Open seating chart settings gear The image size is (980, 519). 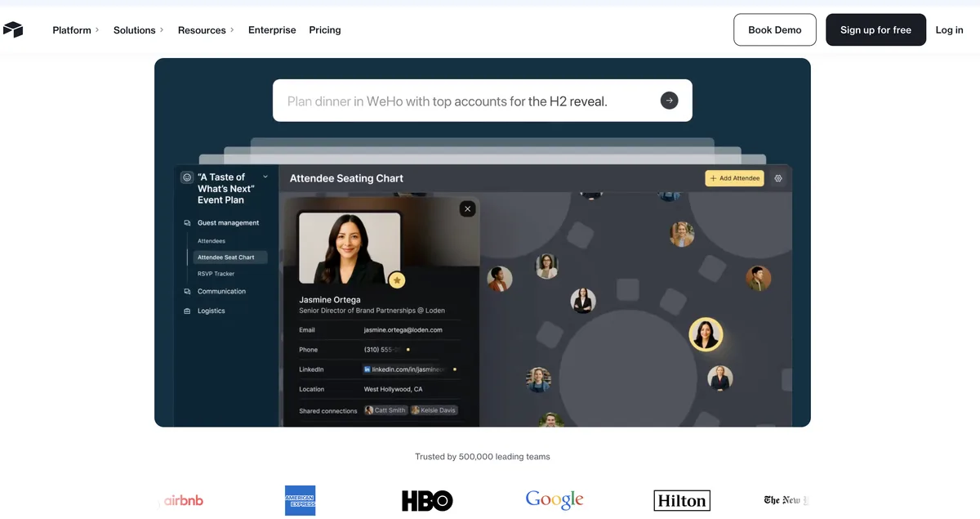pyautogui.click(x=778, y=178)
